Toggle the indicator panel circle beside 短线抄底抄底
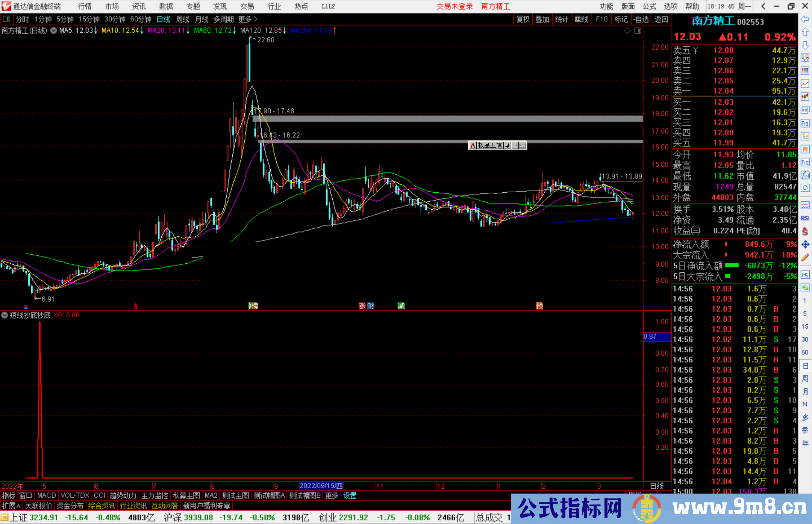The height and width of the screenshot is (524, 812). point(5,315)
